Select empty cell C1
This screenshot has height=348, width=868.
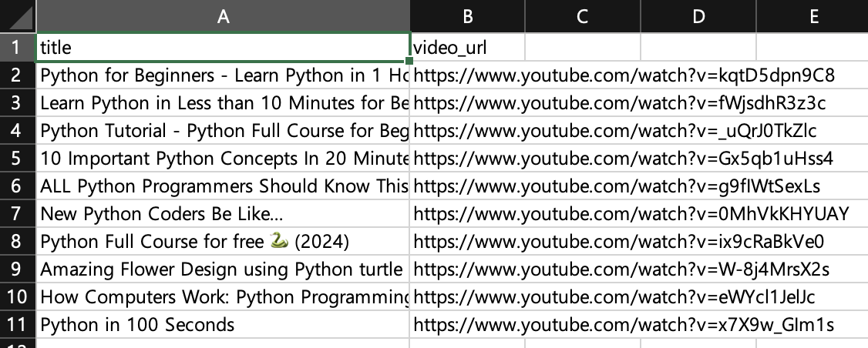click(x=582, y=47)
